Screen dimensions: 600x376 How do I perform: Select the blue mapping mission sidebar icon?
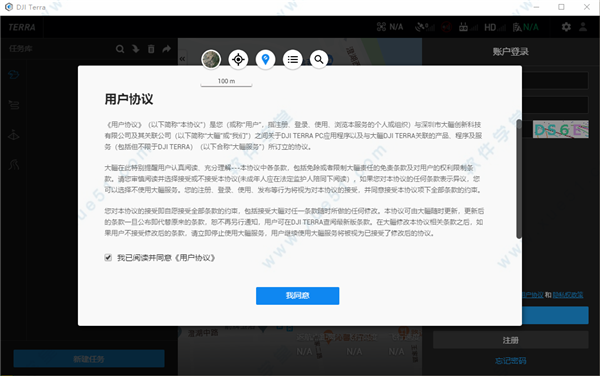tap(14, 75)
